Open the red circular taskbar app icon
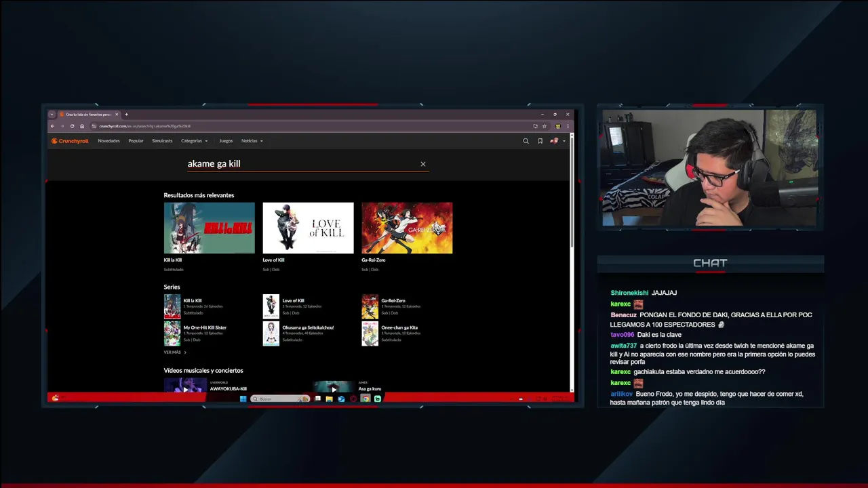The width and height of the screenshot is (868, 488). pyautogui.click(x=353, y=399)
